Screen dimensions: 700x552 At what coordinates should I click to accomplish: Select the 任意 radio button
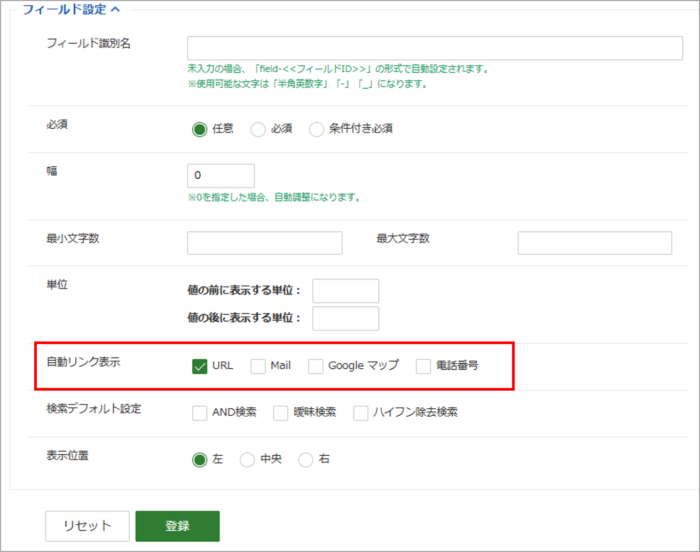[x=200, y=130]
